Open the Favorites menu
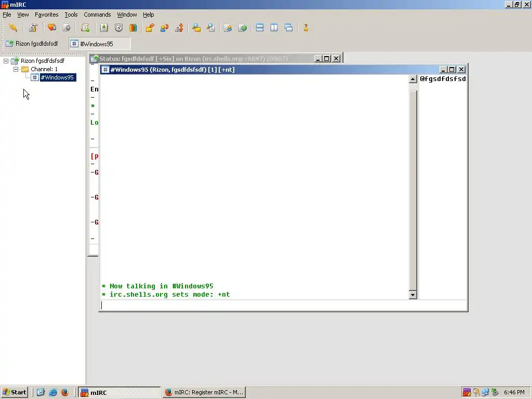 (46, 15)
